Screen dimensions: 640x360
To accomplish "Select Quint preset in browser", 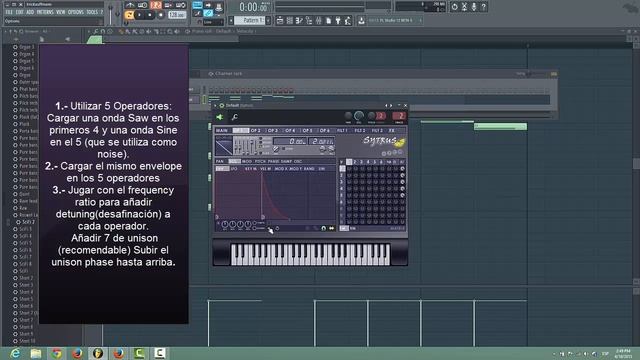I will tap(24, 194).
